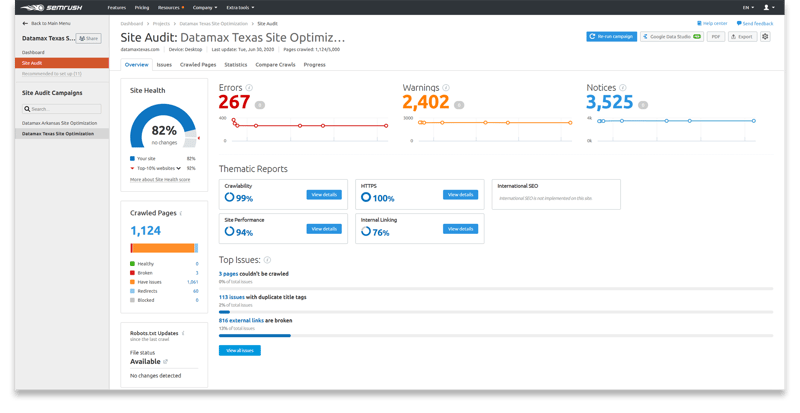Image resolution: width=800 pixels, height=413 pixels.
Task: Open Dashboard in the left sidebar
Action: 33,53
